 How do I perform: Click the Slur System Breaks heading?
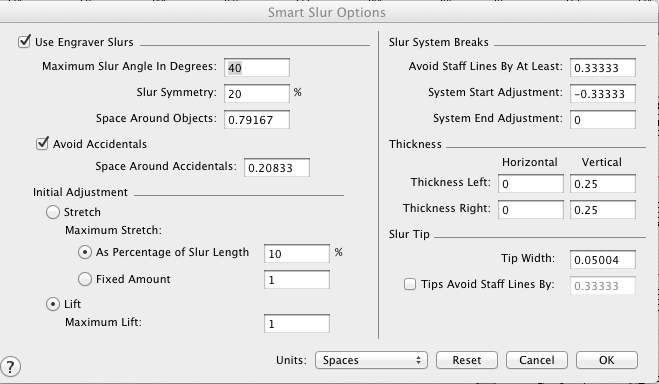point(438,42)
